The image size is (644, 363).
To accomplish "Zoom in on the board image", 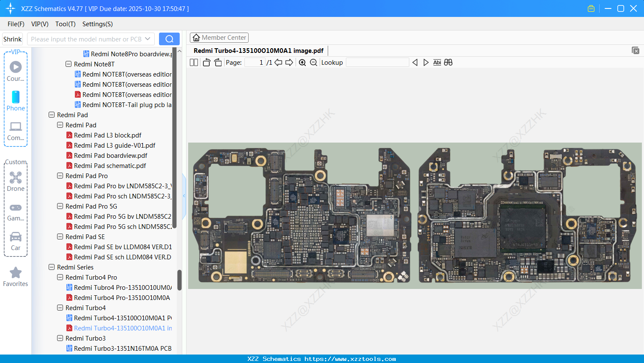I will coord(302,62).
